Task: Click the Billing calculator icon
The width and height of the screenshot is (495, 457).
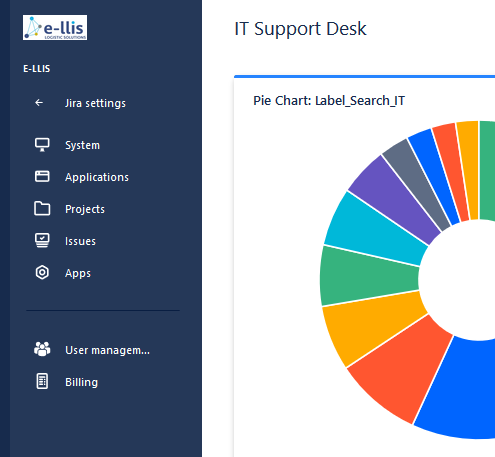Action: click(x=42, y=381)
